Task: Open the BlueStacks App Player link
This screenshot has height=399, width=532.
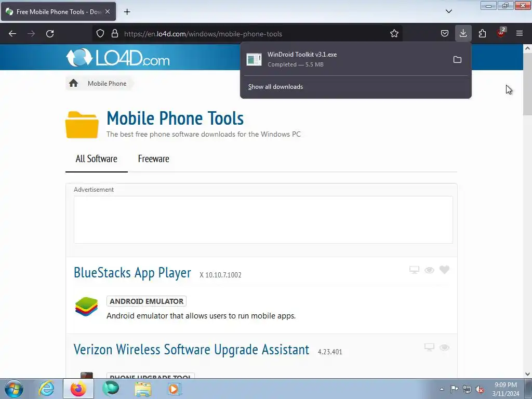Action: (x=132, y=273)
